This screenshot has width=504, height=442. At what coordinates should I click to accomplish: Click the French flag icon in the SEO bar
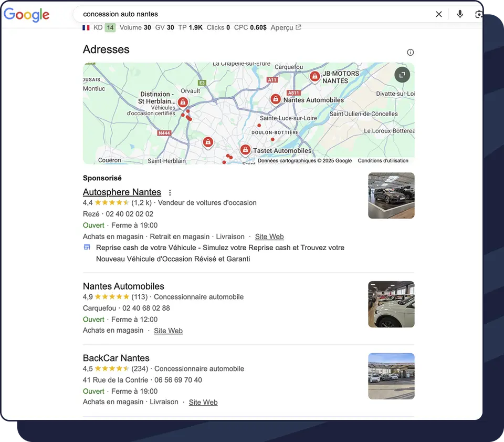[x=86, y=28]
